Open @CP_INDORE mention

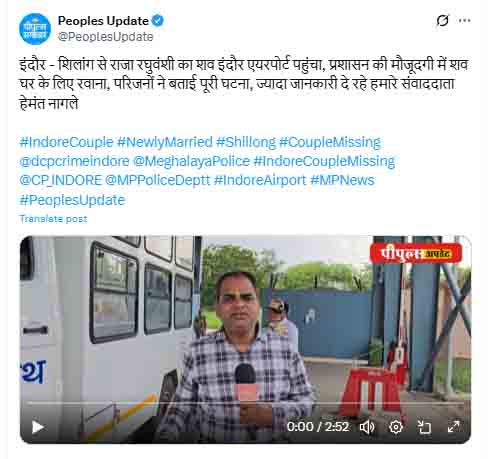(60, 180)
